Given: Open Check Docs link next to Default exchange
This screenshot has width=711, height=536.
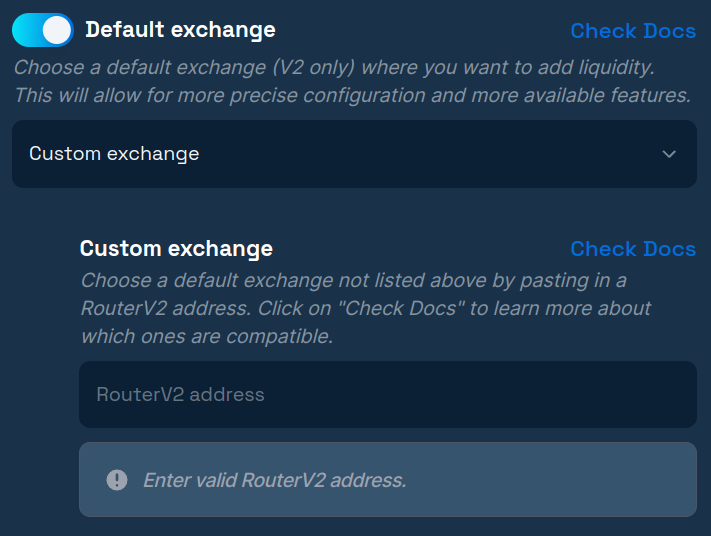Looking at the screenshot, I should pyautogui.click(x=632, y=31).
